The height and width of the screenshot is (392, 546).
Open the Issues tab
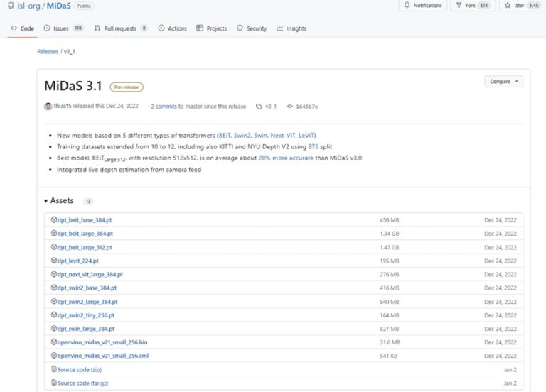pos(63,28)
